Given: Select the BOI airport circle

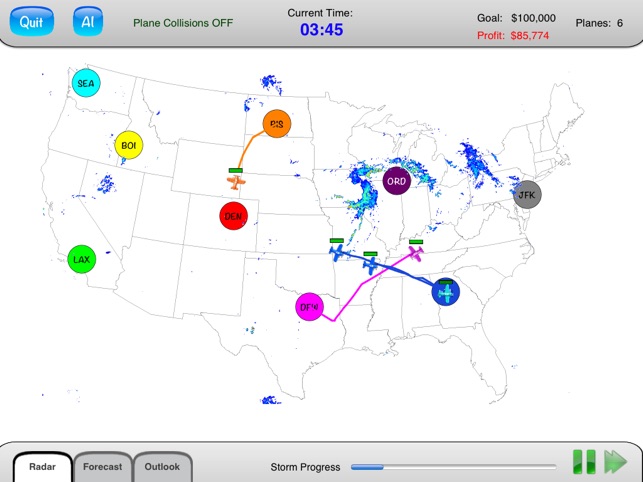Looking at the screenshot, I should pyautogui.click(x=129, y=145).
